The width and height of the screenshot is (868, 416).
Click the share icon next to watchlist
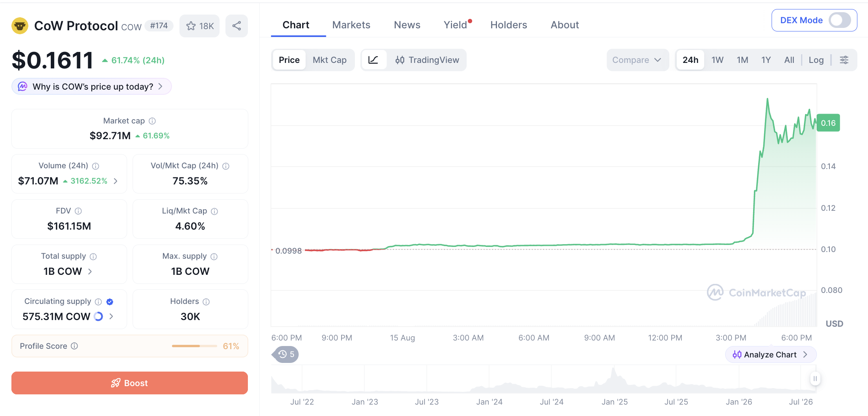coord(236,26)
